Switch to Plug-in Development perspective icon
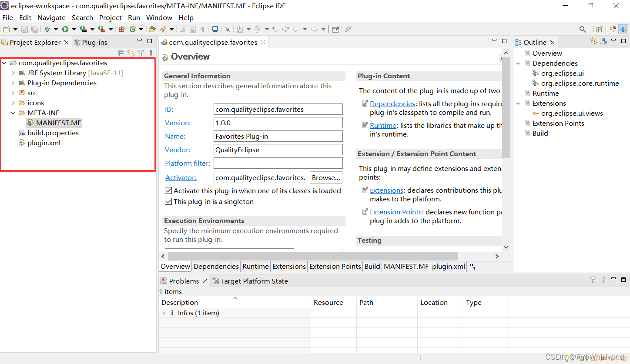Screen dimensions: 630x364 coord(623,29)
